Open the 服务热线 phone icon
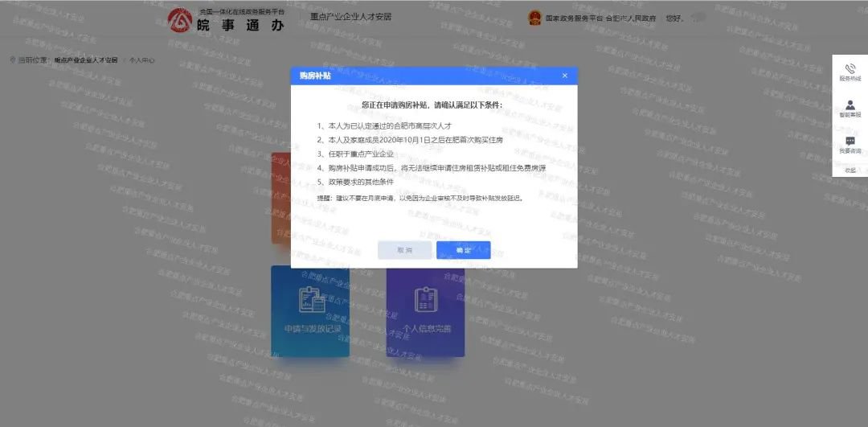 pos(850,68)
